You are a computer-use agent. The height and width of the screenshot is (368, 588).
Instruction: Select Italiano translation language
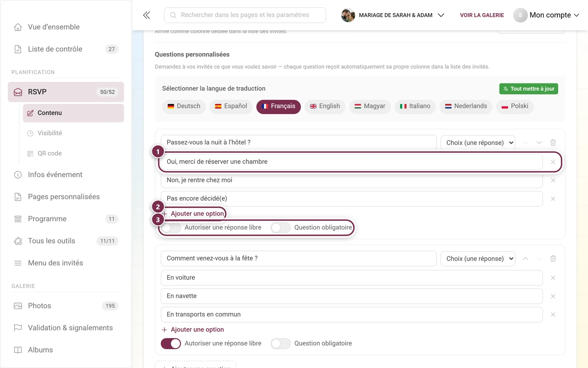tap(415, 106)
